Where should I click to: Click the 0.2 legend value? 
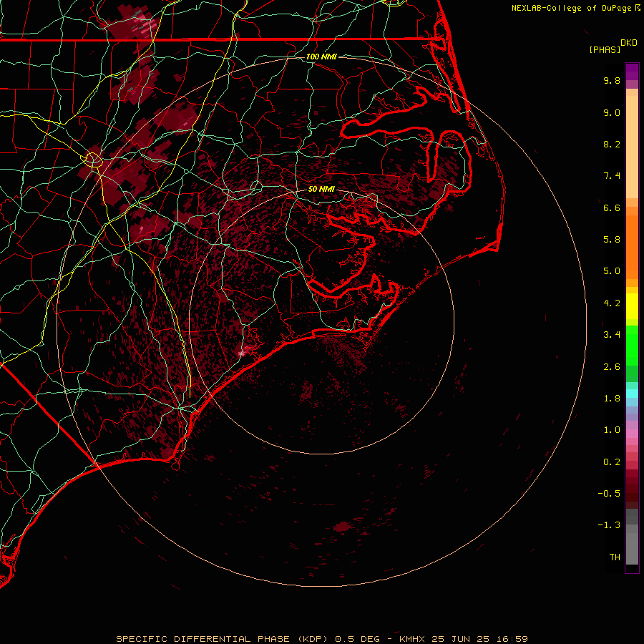(x=612, y=462)
